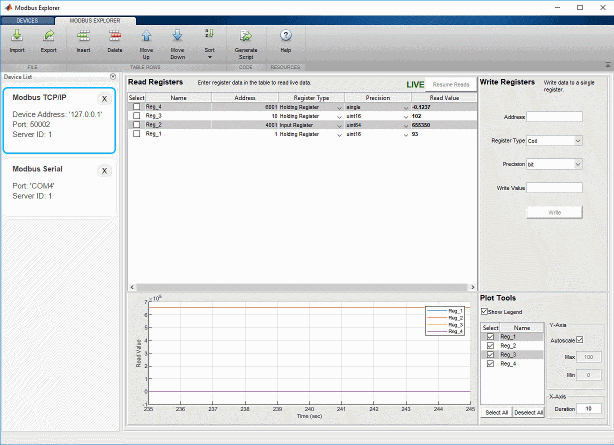
Task: Click Deselect All in Plot Tools
Action: [x=528, y=412]
